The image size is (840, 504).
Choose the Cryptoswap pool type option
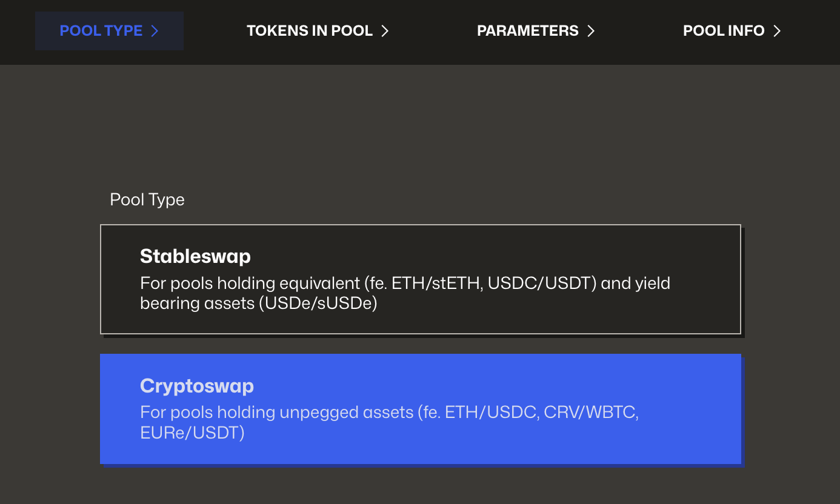(x=421, y=409)
